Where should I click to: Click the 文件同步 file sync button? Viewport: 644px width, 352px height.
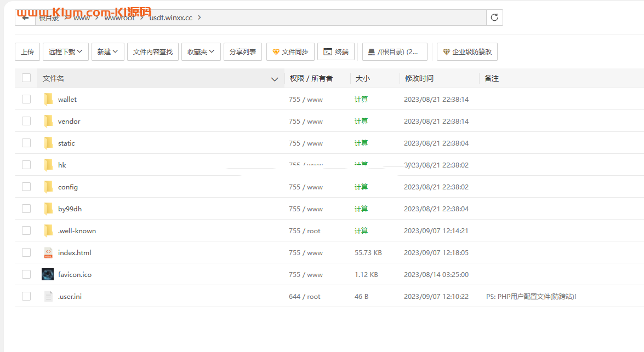pyautogui.click(x=290, y=52)
